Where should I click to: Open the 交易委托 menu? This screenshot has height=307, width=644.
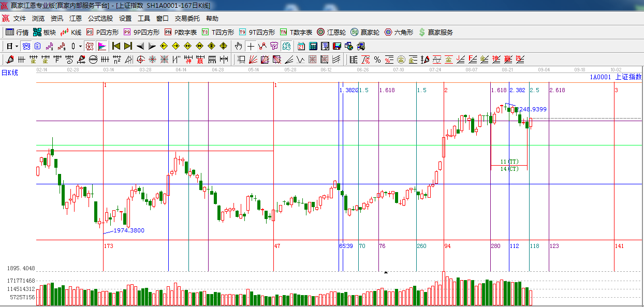click(187, 18)
